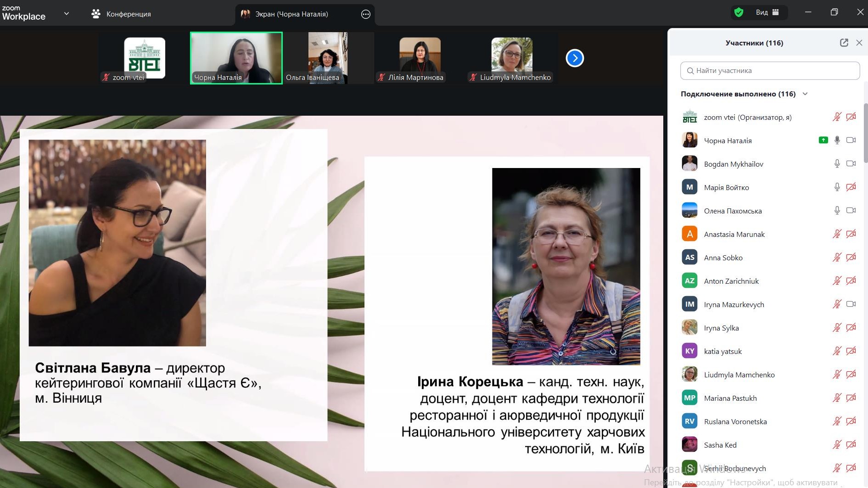Click Чорна Наталія's green screen sharing icon
The width and height of the screenshot is (868, 488).
[823, 140]
